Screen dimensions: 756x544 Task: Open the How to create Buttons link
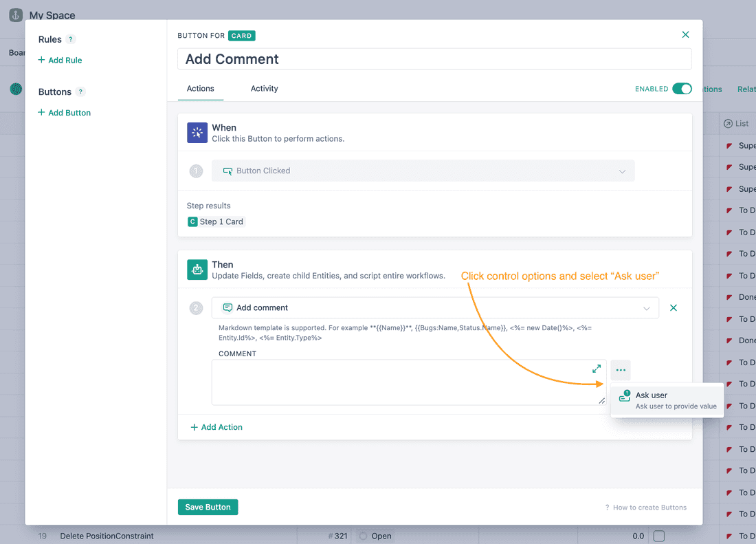coord(645,508)
